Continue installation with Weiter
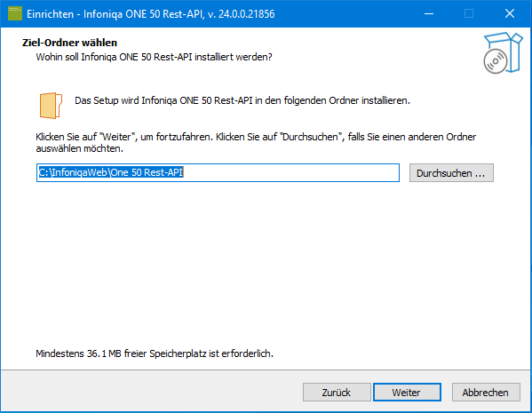Screen dimensions: 532x413 (x=407, y=393)
